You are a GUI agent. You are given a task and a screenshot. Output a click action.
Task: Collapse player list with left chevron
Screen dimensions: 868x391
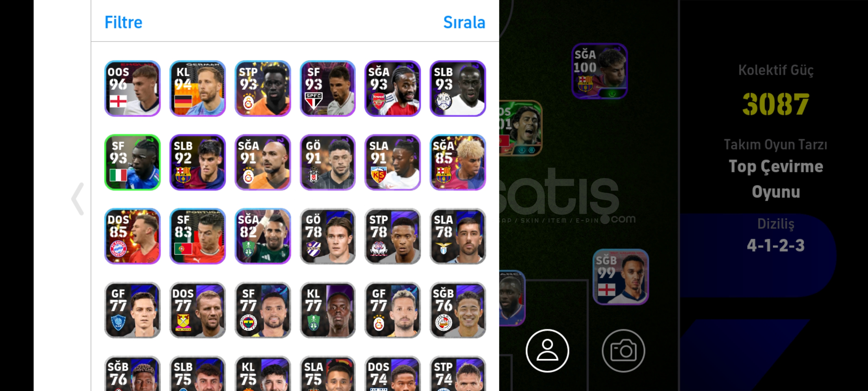78,199
